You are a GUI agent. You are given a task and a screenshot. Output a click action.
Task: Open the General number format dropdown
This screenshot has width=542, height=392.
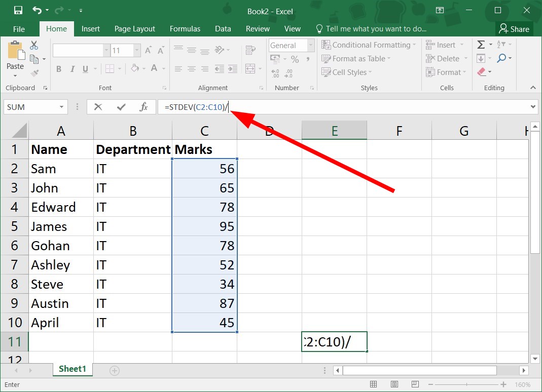click(311, 45)
